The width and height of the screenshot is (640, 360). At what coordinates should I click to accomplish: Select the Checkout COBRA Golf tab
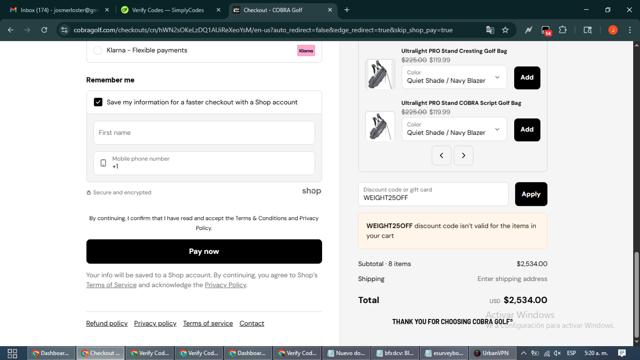pos(282,10)
